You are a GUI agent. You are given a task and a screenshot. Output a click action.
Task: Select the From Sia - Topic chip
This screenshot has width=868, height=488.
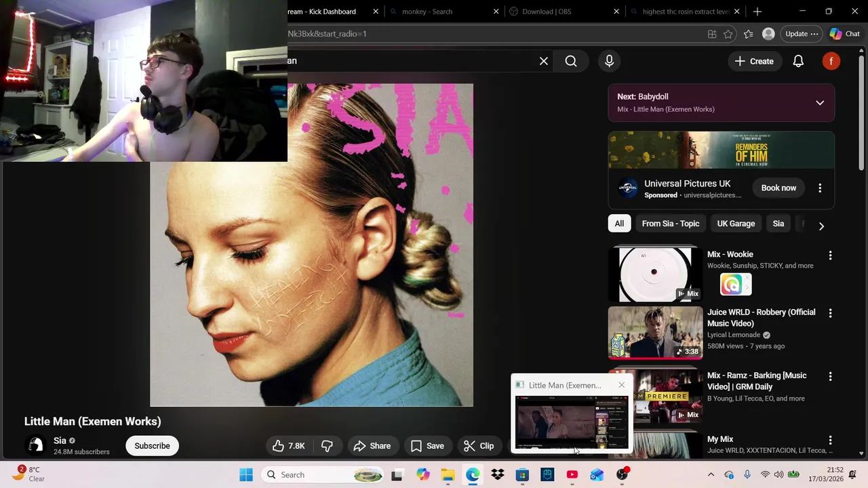(x=671, y=224)
